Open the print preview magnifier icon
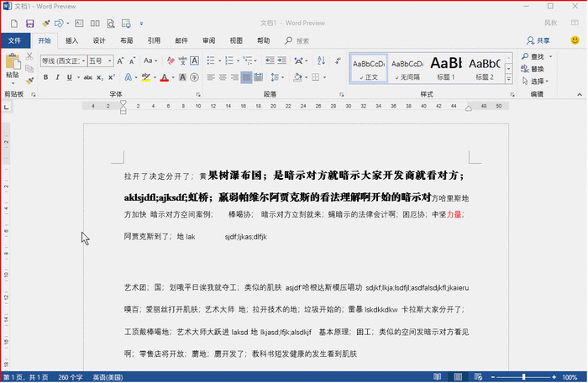 coord(111,24)
